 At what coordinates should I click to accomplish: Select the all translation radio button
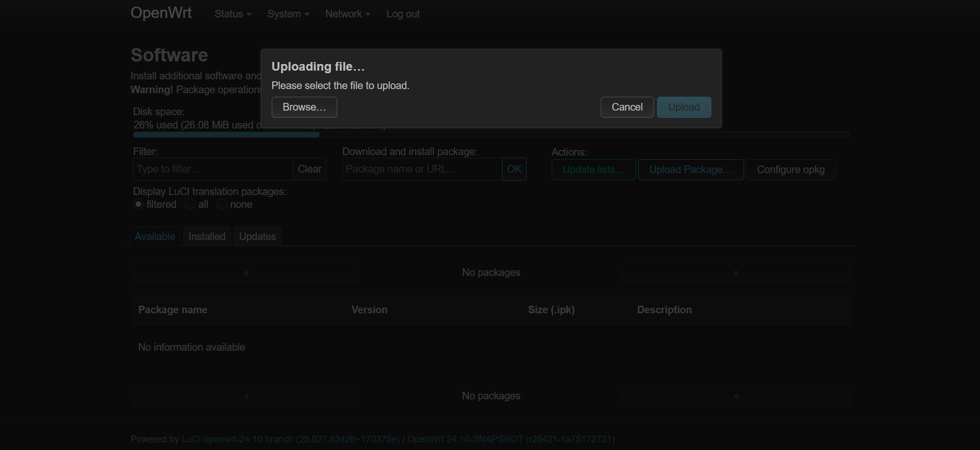point(190,204)
